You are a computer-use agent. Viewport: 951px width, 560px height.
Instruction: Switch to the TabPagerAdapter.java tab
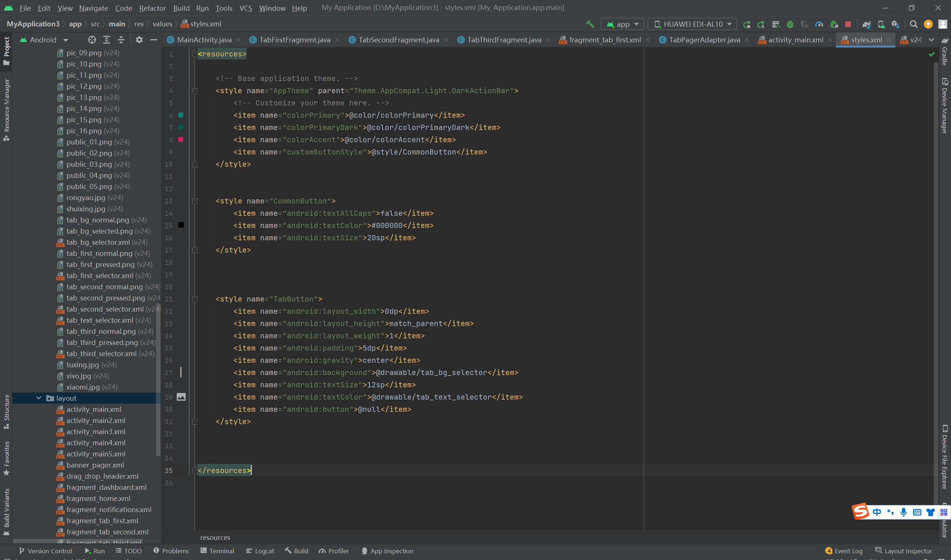[x=704, y=40]
